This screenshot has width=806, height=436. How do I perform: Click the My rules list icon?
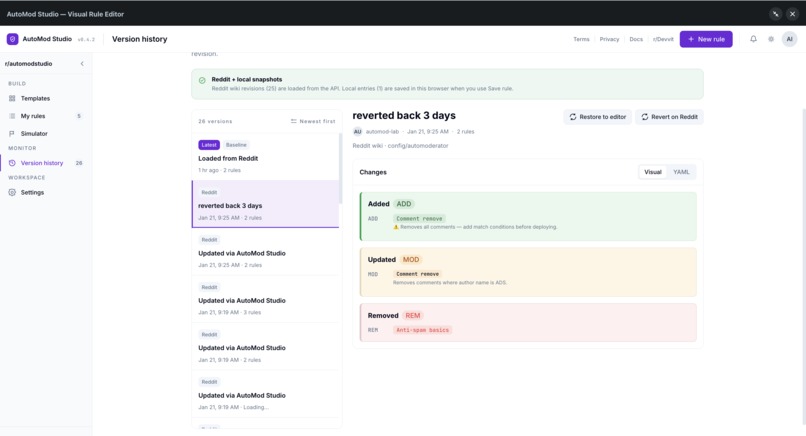pos(12,116)
